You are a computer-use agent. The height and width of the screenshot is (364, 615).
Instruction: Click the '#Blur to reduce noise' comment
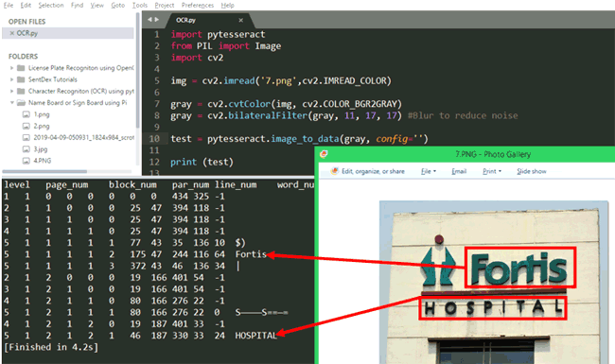click(x=463, y=115)
